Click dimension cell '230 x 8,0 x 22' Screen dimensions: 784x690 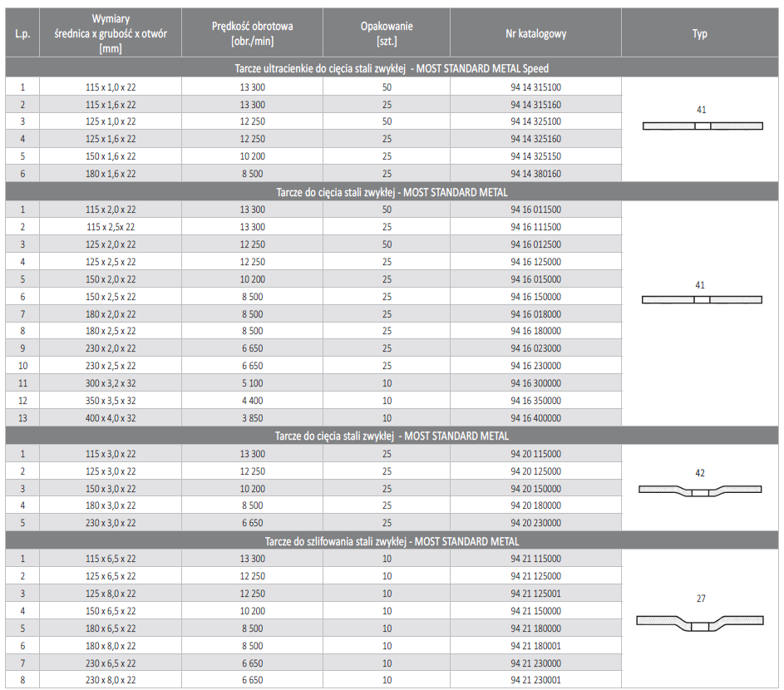pyautogui.click(x=111, y=679)
